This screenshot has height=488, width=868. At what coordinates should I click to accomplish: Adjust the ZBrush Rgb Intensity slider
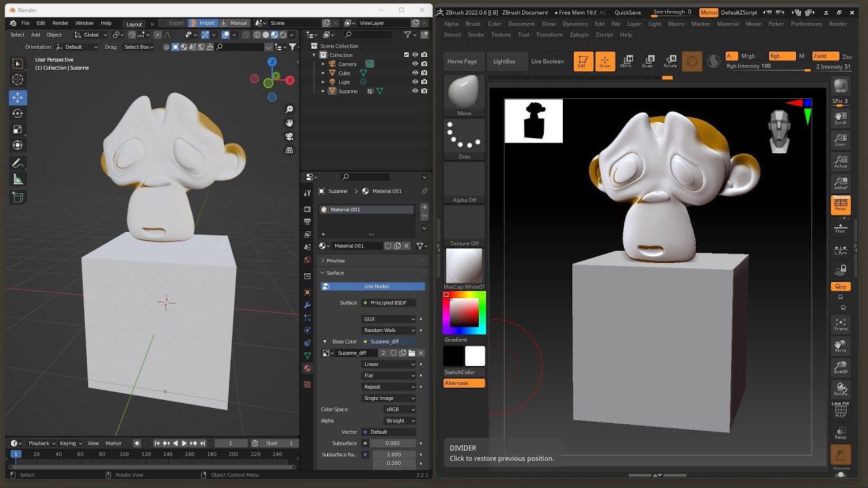[768, 66]
